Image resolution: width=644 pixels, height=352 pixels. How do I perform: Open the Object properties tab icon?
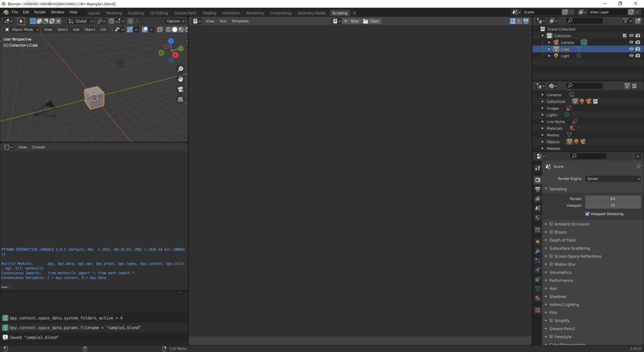pos(537,241)
